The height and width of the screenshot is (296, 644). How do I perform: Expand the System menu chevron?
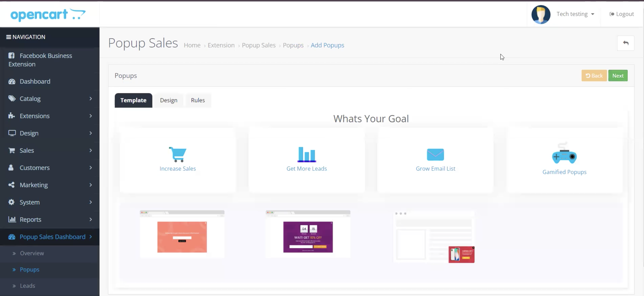(90, 202)
